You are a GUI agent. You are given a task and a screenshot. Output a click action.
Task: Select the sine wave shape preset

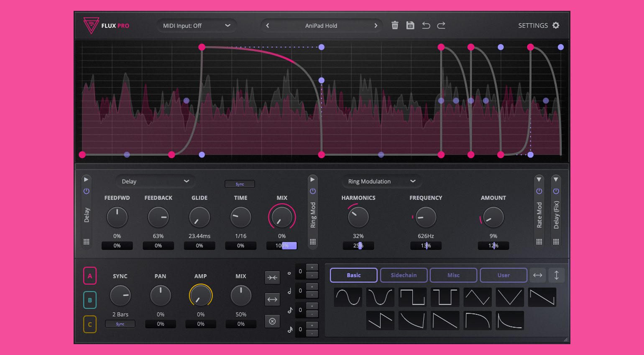click(348, 297)
